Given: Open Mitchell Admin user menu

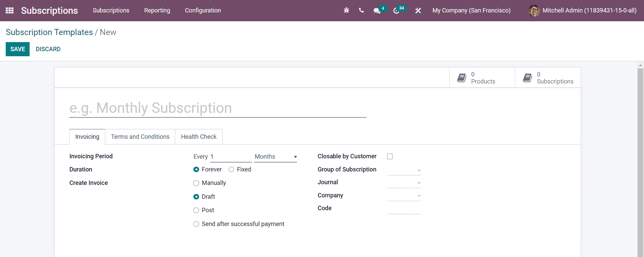Looking at the screenshot, I should (x=582, y=10).
